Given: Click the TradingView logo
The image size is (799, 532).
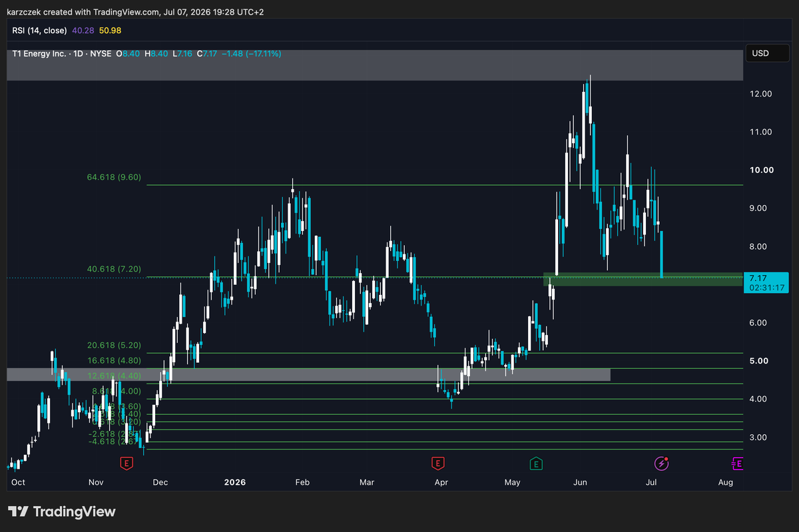Looking at the screenshot, I should 62,511.
